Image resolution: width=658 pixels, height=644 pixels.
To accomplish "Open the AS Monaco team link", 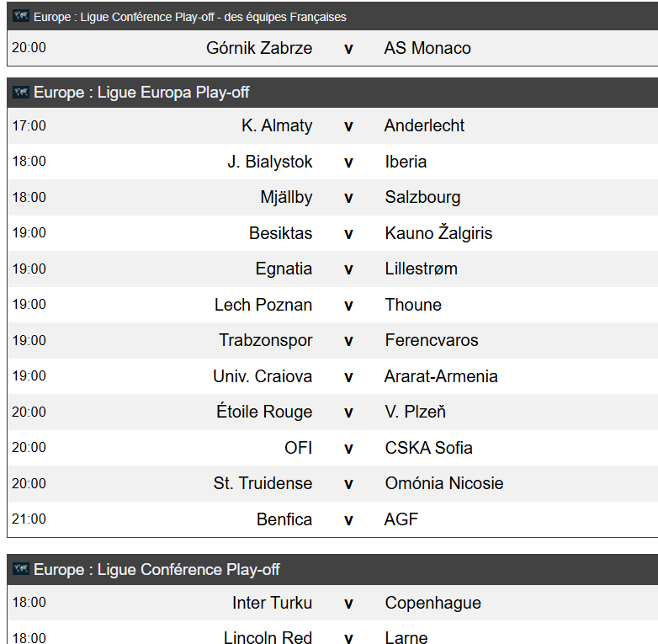I will 427,48.
